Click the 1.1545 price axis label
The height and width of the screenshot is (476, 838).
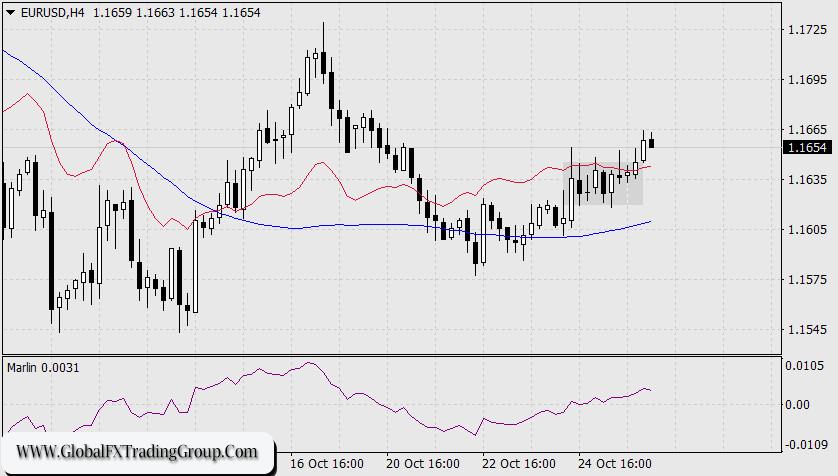pyautogui.click(x=806, y=330)
